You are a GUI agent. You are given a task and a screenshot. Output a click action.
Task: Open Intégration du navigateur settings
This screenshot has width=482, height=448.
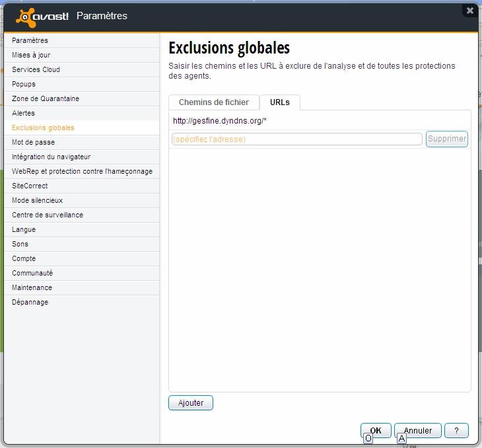pyautogui.click(x=51, y=157)
